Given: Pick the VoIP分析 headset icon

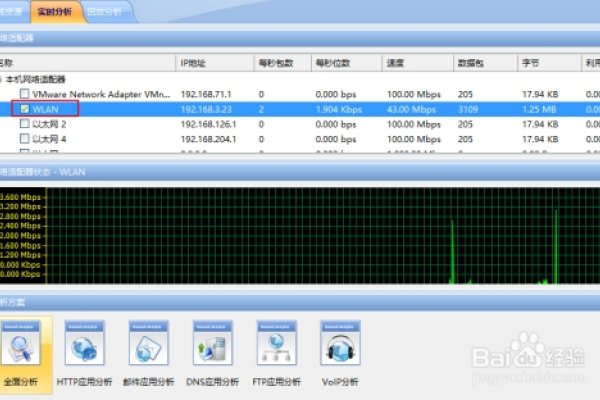Looking at the screenshot, I should point(341,343).
